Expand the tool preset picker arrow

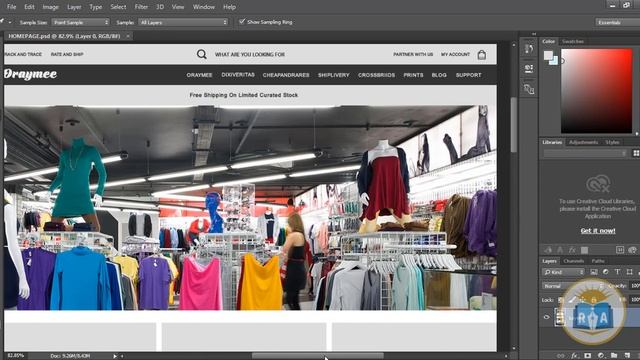[10, 22]
